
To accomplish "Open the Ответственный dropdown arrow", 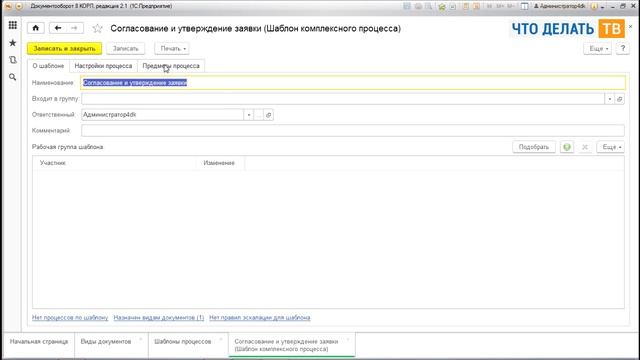I will (x=249, y=115).
